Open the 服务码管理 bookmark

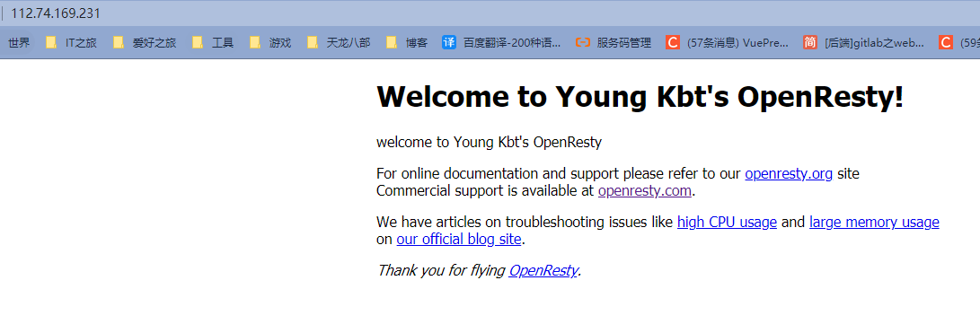[x=614, y=42]
